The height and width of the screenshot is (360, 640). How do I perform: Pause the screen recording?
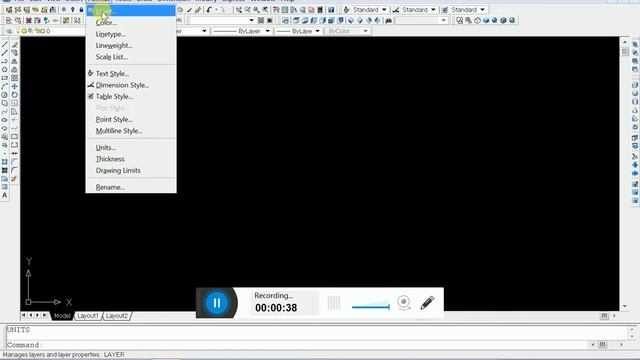coord(216,302)
